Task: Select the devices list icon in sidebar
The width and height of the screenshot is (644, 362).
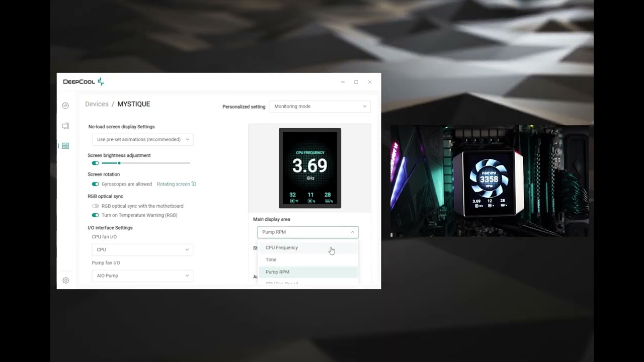Action: click(x=65, y=146)
